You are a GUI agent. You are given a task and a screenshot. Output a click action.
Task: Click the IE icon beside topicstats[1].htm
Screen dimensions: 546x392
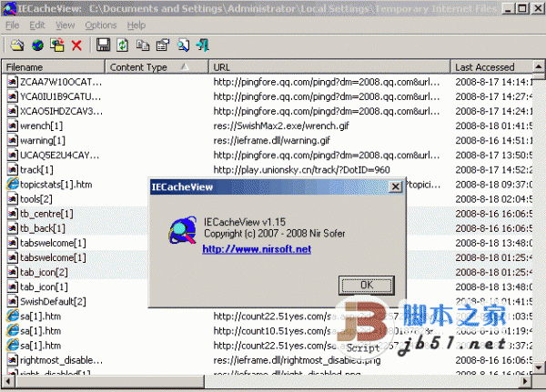(x=13, y=184)
